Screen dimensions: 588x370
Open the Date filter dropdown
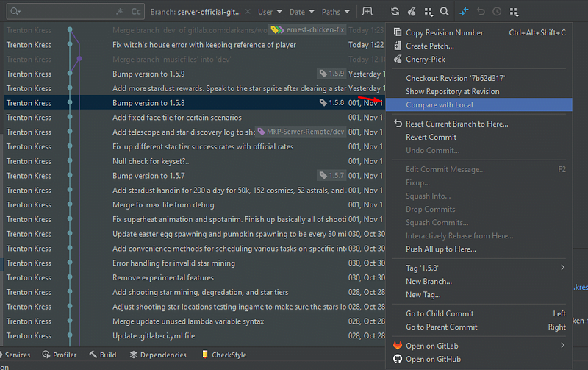tap(301, 12)
